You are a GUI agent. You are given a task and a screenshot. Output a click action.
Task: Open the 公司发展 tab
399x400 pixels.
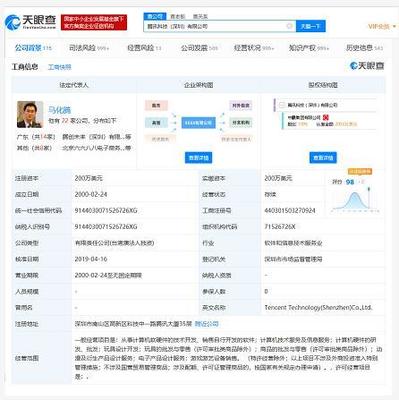point(199,48)
